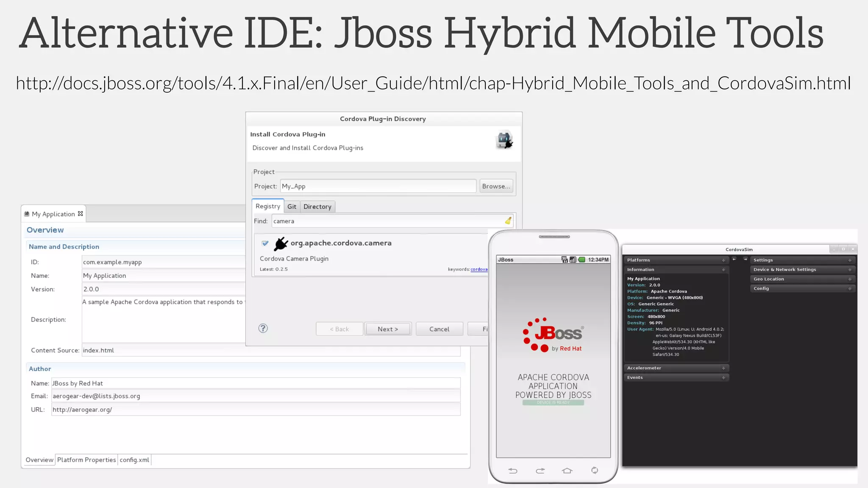The width and height of the screenshot is (868, 488).
Task: Click the URL field http://aerogear.org/
Action: [x=256, y=410]
